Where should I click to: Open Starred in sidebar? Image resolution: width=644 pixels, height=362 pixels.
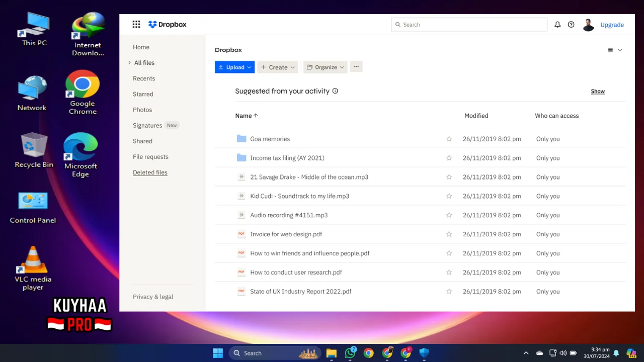pos(143,94)
